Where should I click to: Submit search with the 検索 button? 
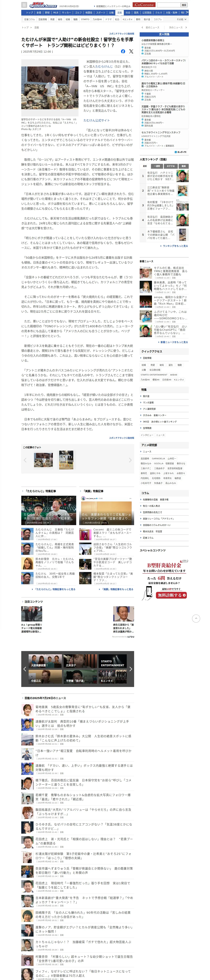(184, 5)
